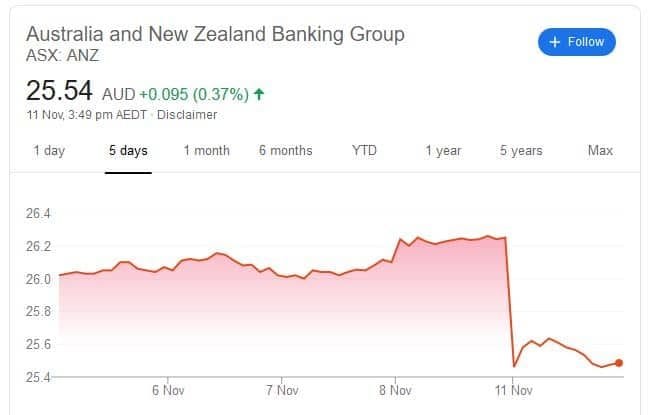Switch to 6 months view
Image resolution: width=654 pixels, height=415 pixels.
coord(285,151)
